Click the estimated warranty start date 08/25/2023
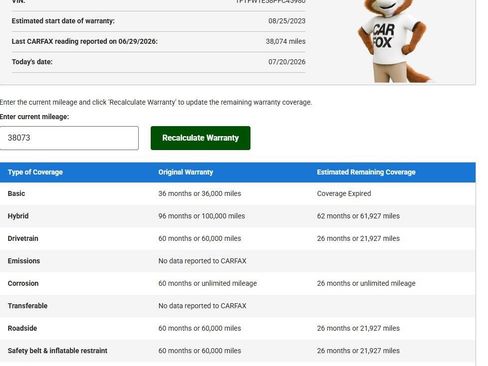This screenshot has width=488, height=366. tap(287, 21)
